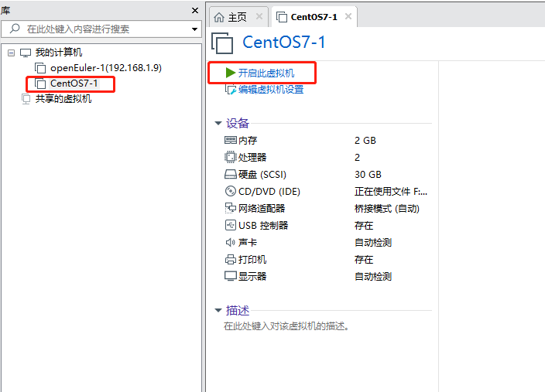Open 编辑虚拟机设置 link
Screen dimensions: 545x392
click(271, 90)
